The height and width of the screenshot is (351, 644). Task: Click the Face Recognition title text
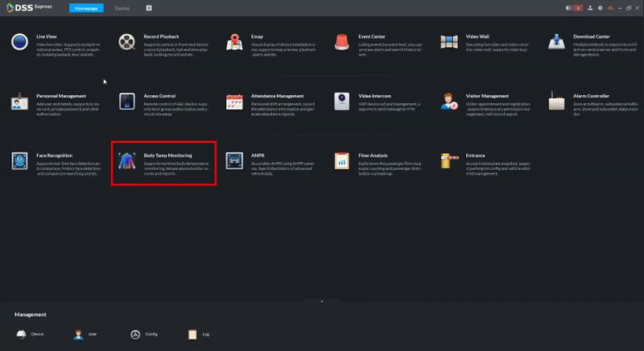tap(54, 155)
